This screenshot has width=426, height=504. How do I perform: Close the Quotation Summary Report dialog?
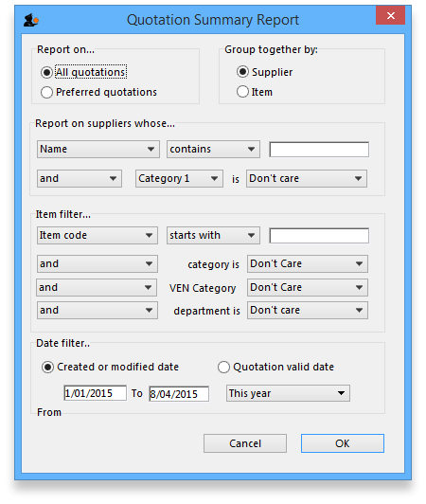click(390, 15)
